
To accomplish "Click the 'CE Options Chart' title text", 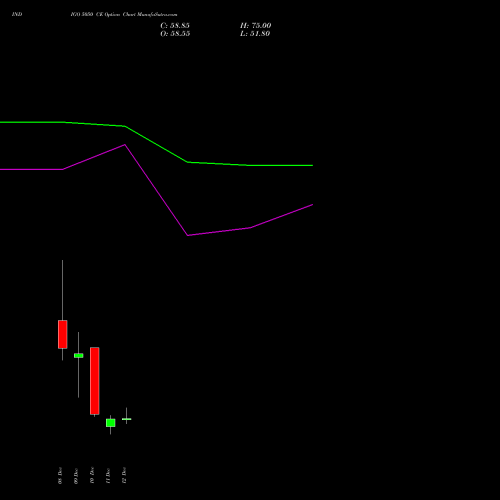I will (116, 15).
